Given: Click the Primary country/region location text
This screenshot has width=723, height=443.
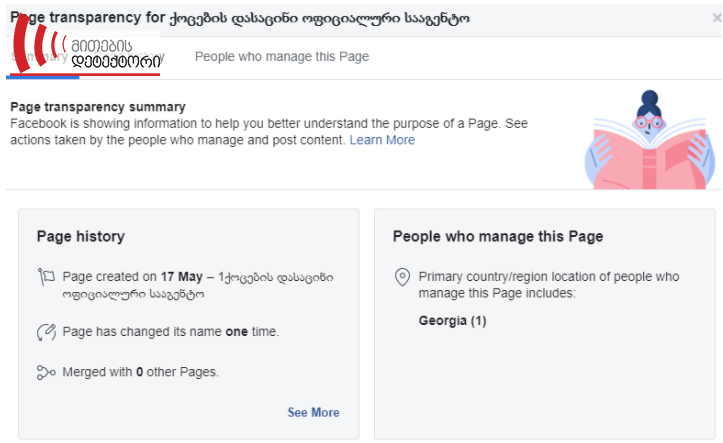Looking at the screenshot, I should pos(549,285).
